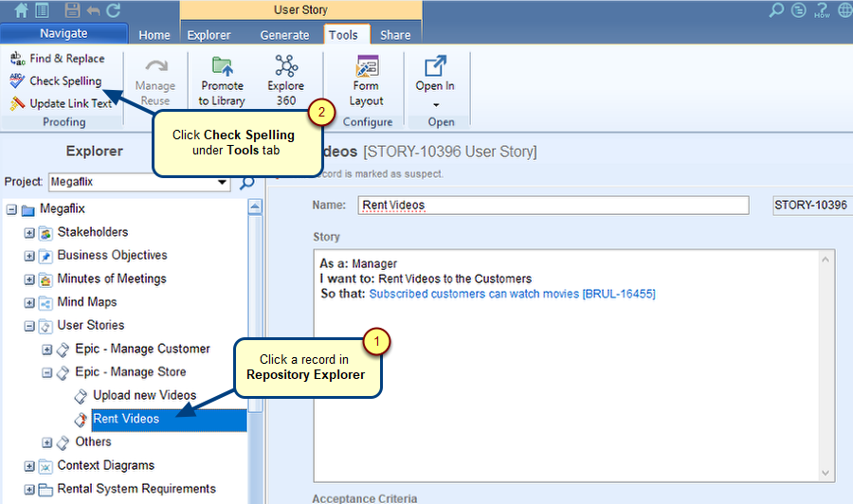Select Epic - Manage Customer item
This screenshot has height=504, width=853.
[142, 349]
